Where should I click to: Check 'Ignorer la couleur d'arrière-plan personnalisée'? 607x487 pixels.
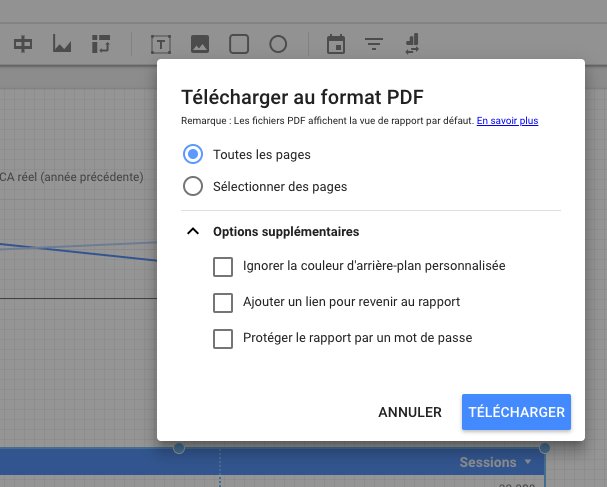[223, 267]
